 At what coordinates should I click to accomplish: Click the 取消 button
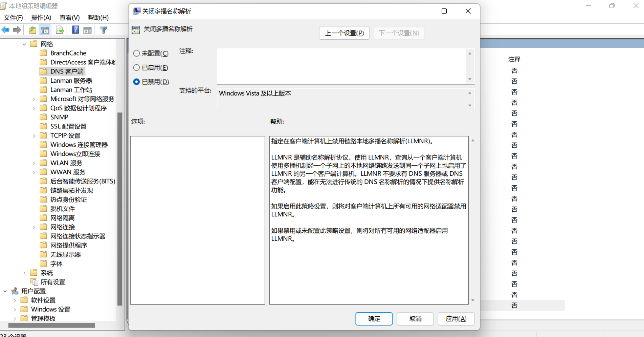pyautogui.click(x=415, y=319)
